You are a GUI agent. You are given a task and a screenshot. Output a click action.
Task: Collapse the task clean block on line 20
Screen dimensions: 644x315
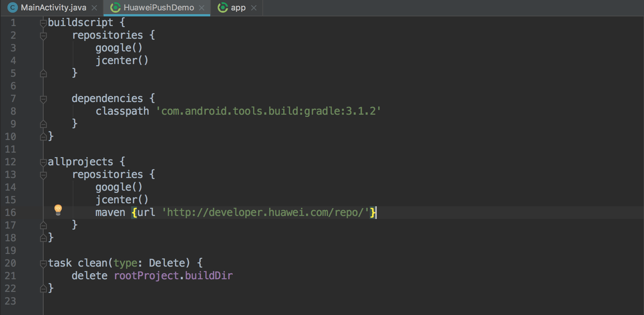pos(43,264)
